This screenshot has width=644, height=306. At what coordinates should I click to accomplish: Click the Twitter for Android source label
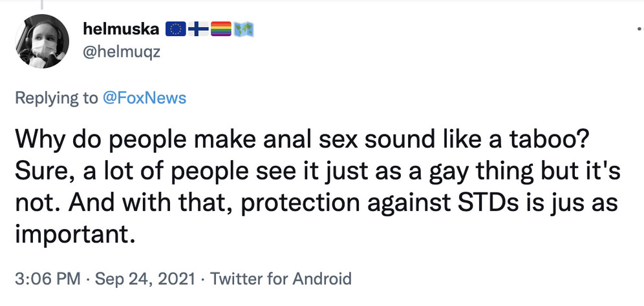281,279
